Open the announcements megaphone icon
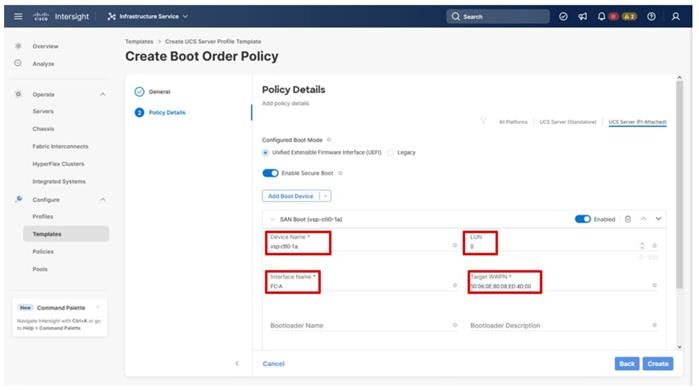Viewport: 699px width, 390px height. 583,16
